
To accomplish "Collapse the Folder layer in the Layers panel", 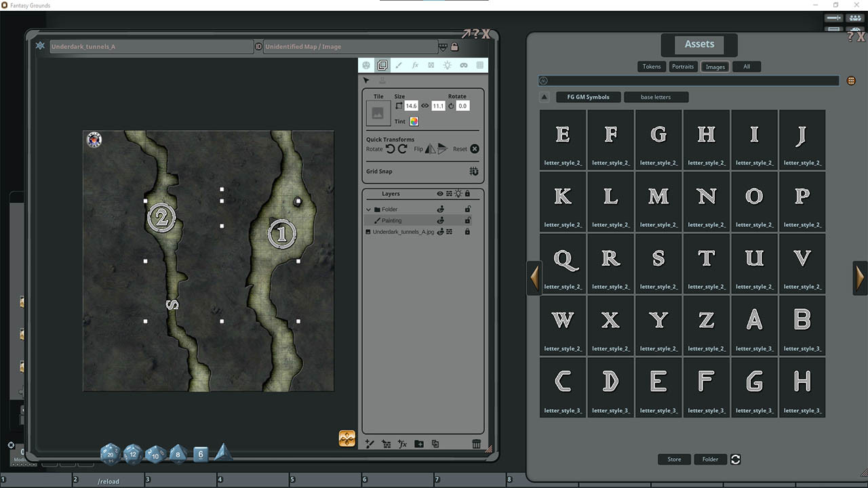I will tap(368, 209).
